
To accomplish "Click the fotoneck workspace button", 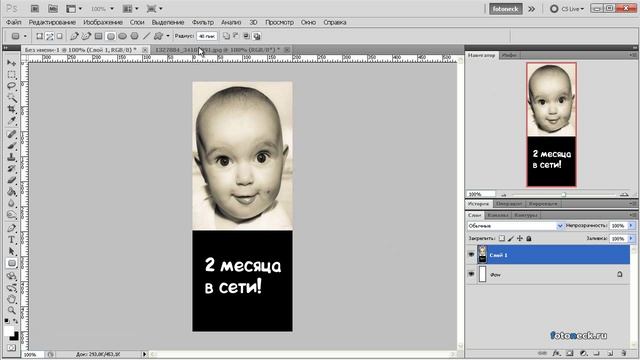I will pyautogui.click(x=506, y=9).
